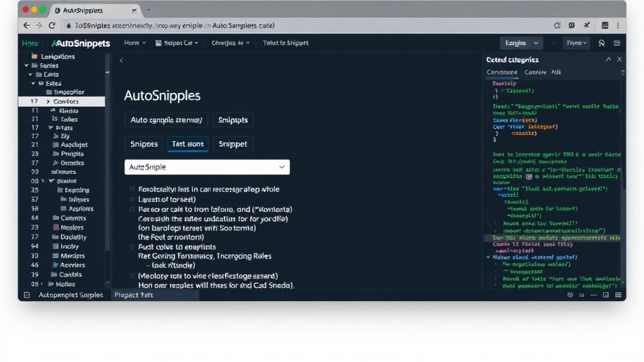Click the back chevron above AutoSnipples heading
This screenshot has height=362, width=644.
[x=121, y=60]
